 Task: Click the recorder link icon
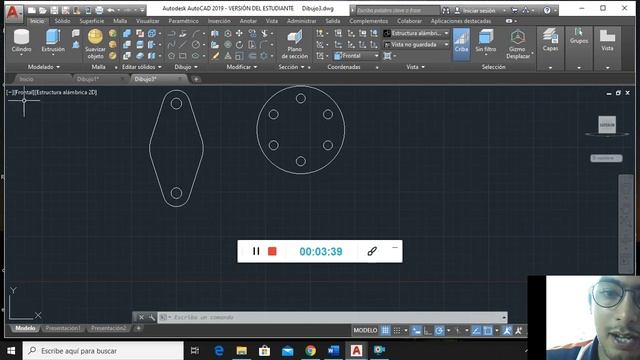pyautogui.click(x=372, y=251)
